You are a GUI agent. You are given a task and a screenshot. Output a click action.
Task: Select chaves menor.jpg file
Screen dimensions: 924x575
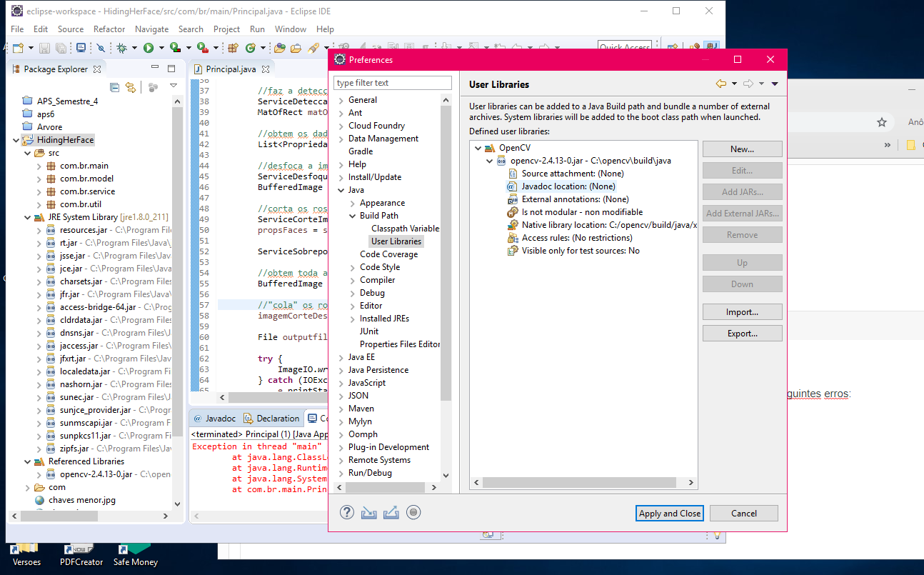[x=75, y=500]
